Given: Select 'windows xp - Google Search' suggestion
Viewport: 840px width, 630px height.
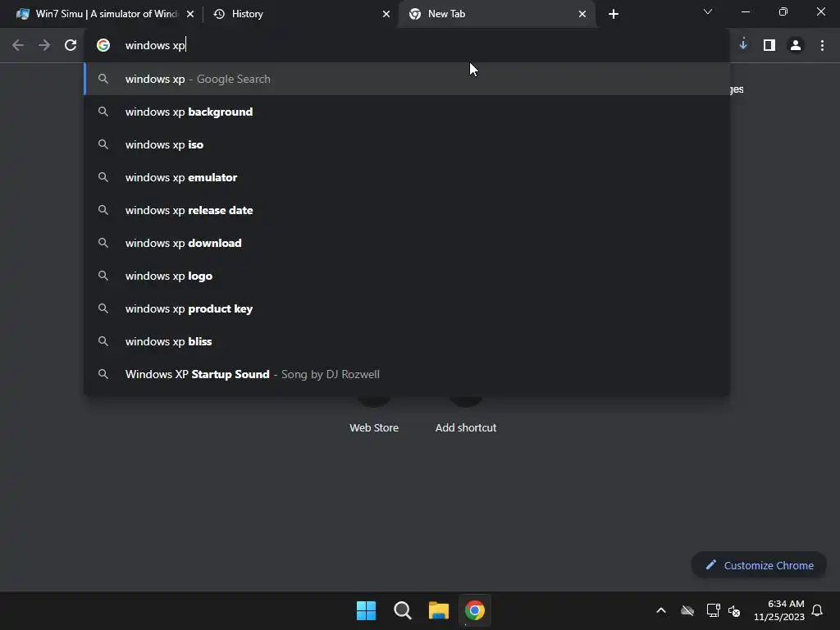Looking at the screenshot, I should coord(407,79).
